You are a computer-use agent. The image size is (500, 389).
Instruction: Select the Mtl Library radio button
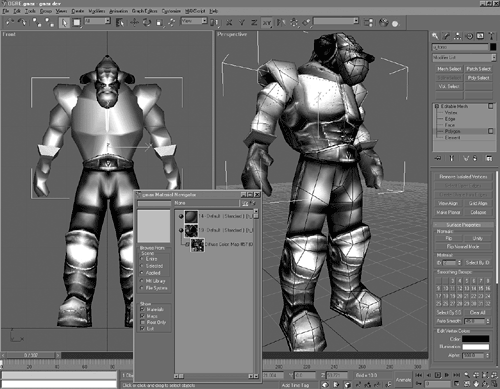(142, 281)
